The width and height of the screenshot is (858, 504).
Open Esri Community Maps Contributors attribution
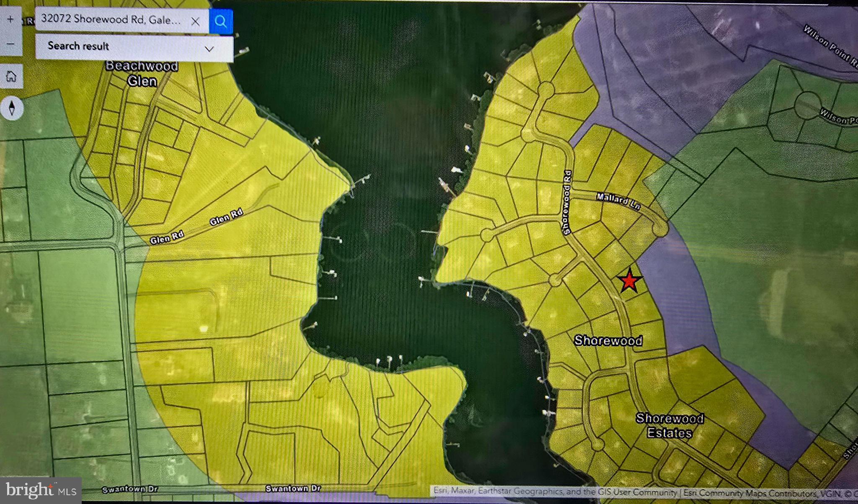[x=750, y=493]
